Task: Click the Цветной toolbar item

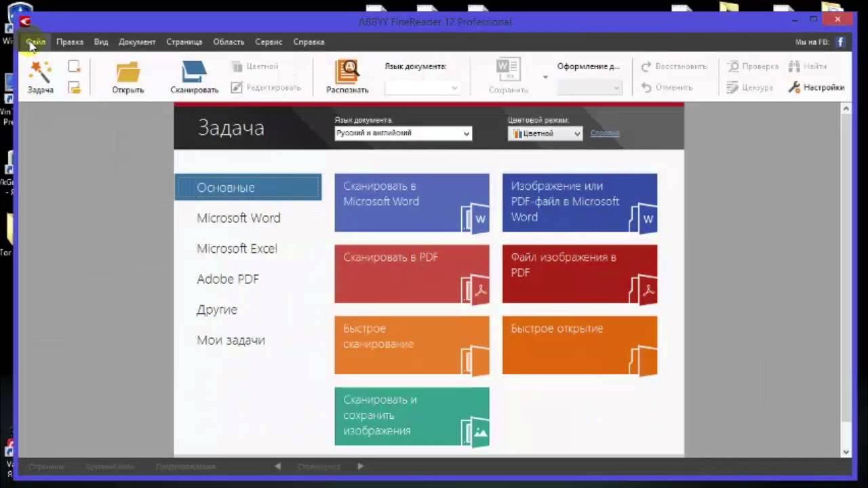Action: pos(255,66)
